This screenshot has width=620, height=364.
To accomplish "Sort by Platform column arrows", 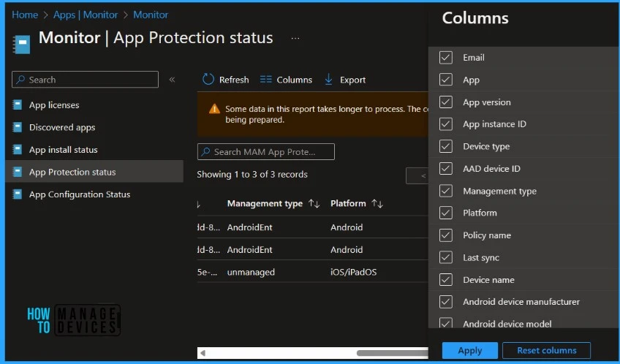I will (377, 203).
